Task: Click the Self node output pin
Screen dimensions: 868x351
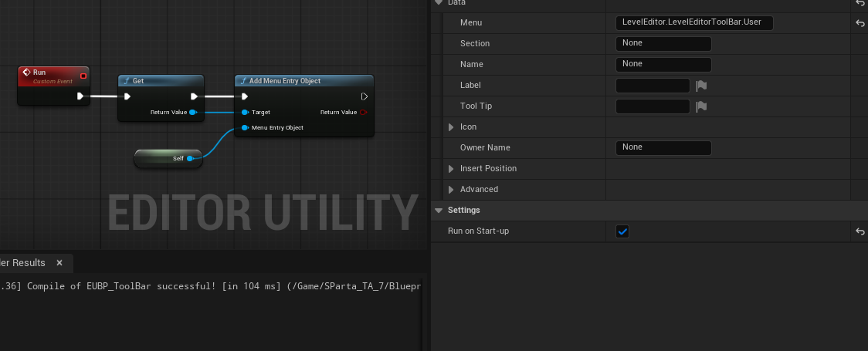Action: coord(190,159)
